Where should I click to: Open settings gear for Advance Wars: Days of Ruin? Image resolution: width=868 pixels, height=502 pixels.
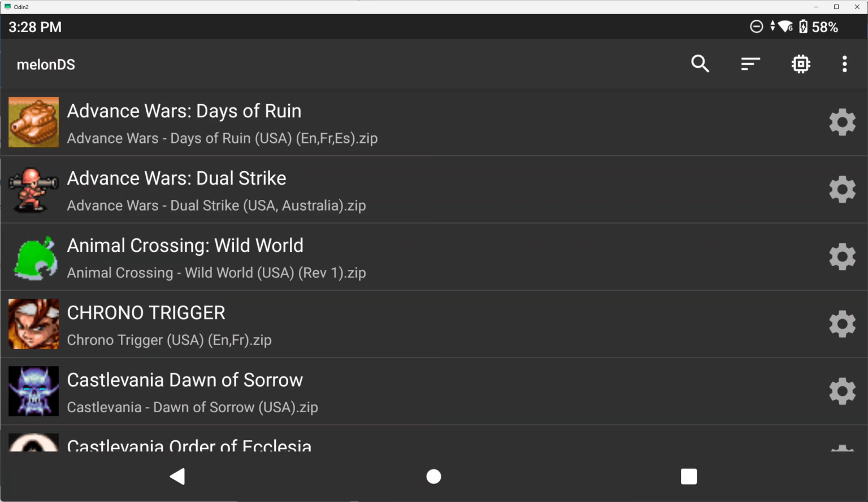click(x=842, y=122)
